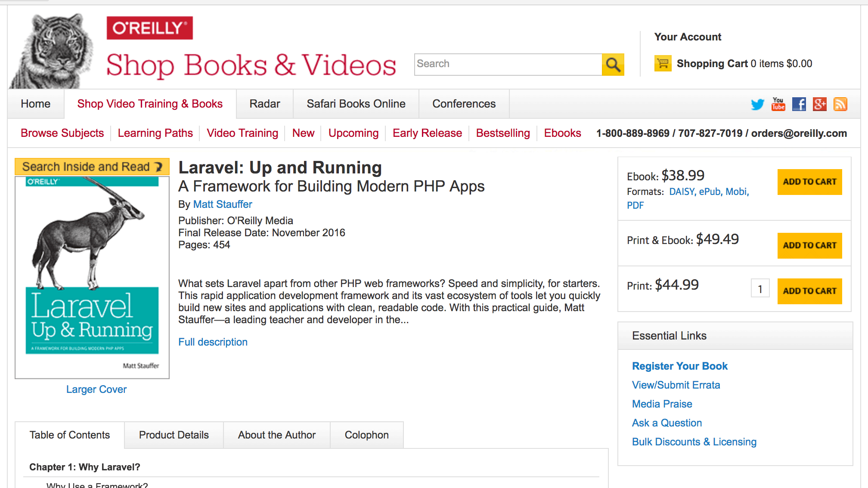Click the Chapter 1: Why Laravel? heading
The height and width of the screenshot is (488, 868).
pos(85,467)
